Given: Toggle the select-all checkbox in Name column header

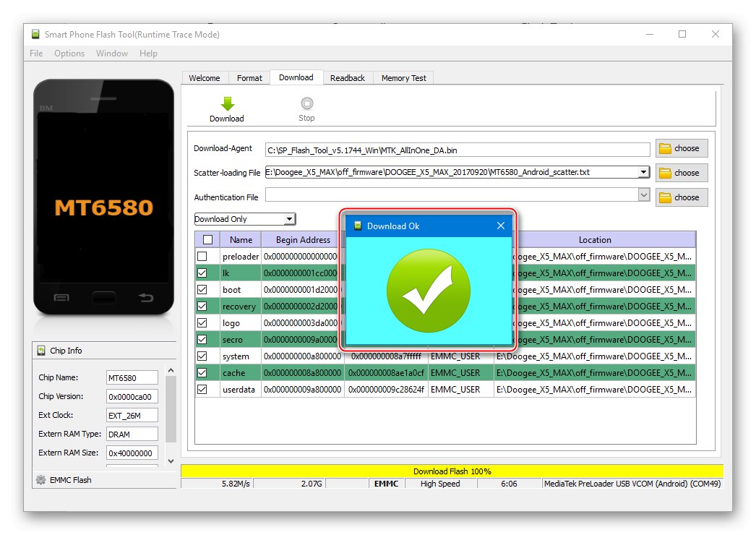Looking at the screenshot, I should 206,239.
